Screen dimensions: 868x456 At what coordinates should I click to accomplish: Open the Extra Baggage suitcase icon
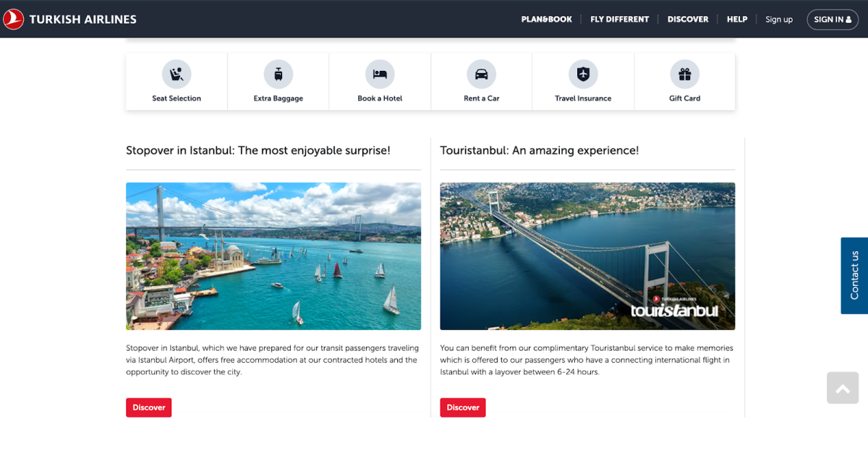[278, 74]
